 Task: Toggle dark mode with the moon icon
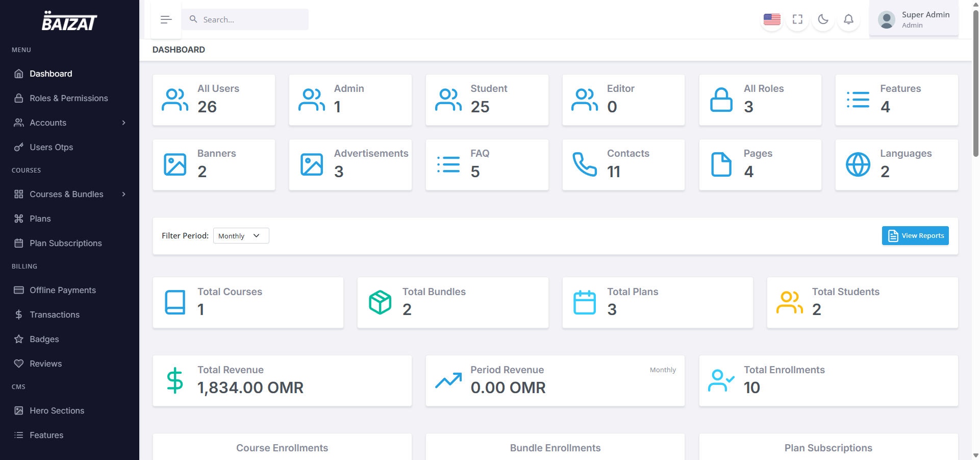pos(823,19)
